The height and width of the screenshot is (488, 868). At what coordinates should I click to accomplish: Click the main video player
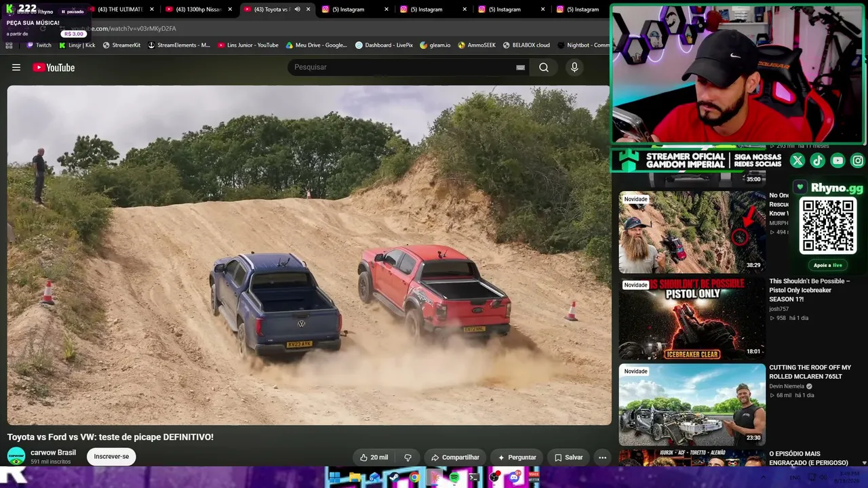point(309,255)
